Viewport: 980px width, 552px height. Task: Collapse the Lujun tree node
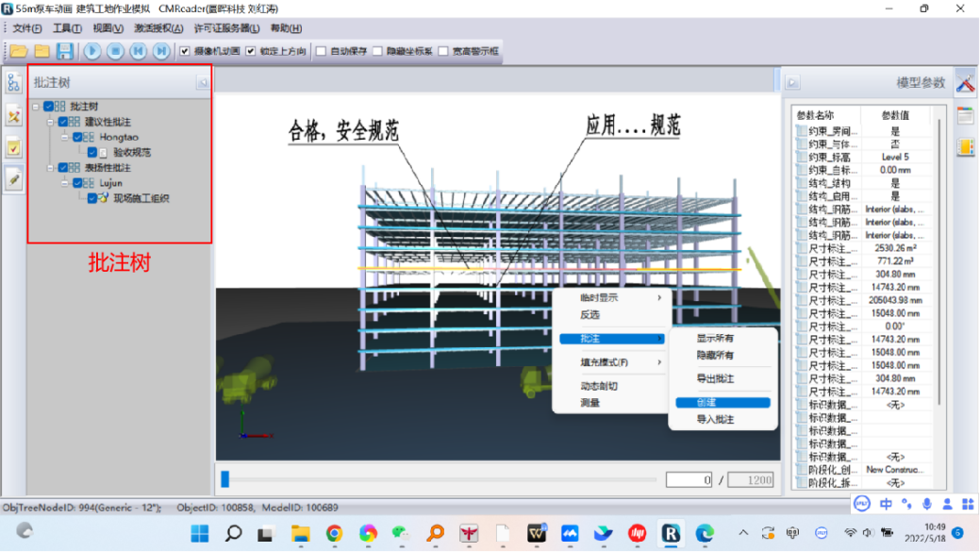[66, 183]
